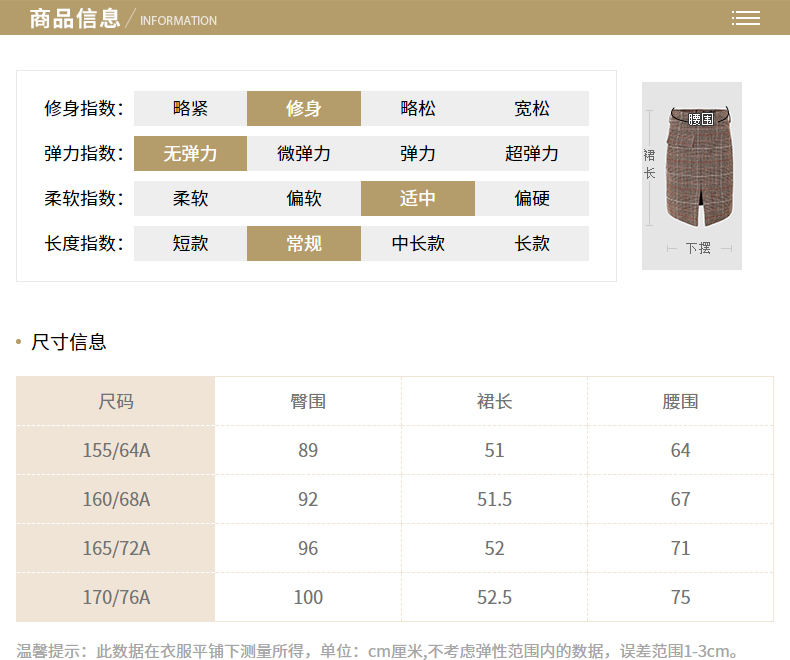Click the highlighted 适中 softness option
This screenshot has height=660, width=790.
(x=418, y=199)
